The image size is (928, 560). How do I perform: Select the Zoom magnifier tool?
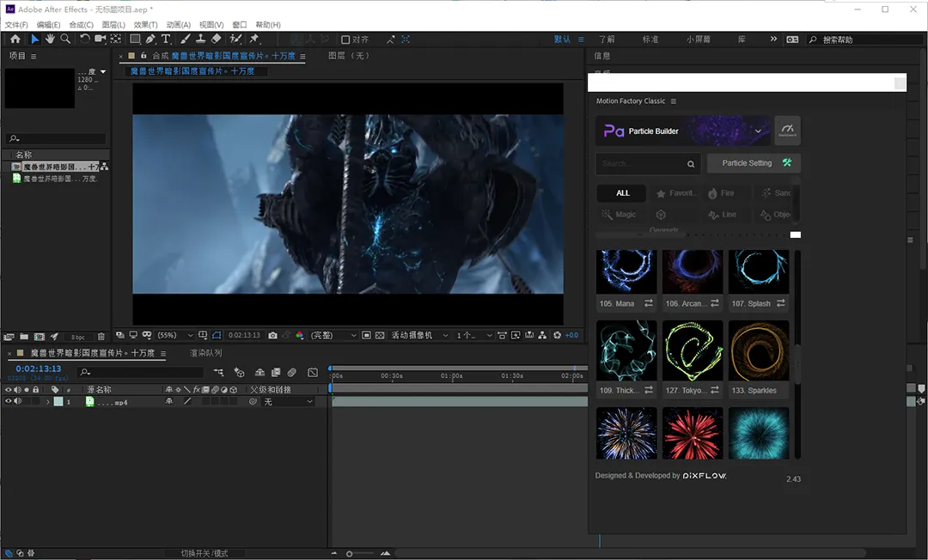(65, 40)
